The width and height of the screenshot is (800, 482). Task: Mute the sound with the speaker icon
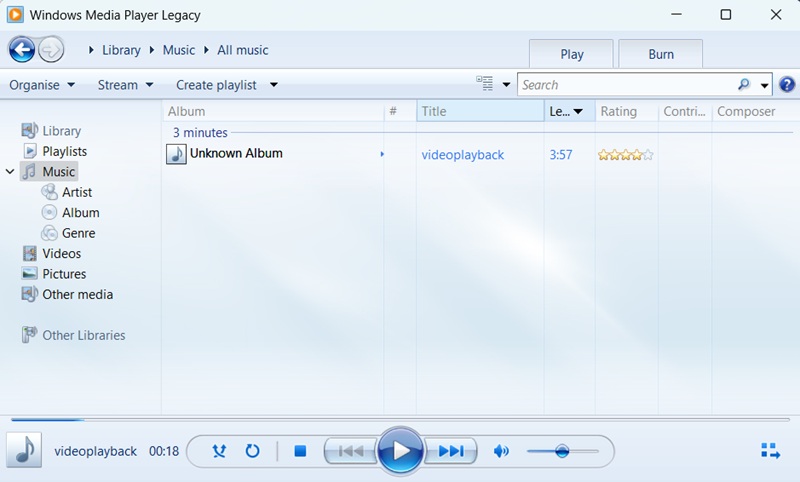501,451
